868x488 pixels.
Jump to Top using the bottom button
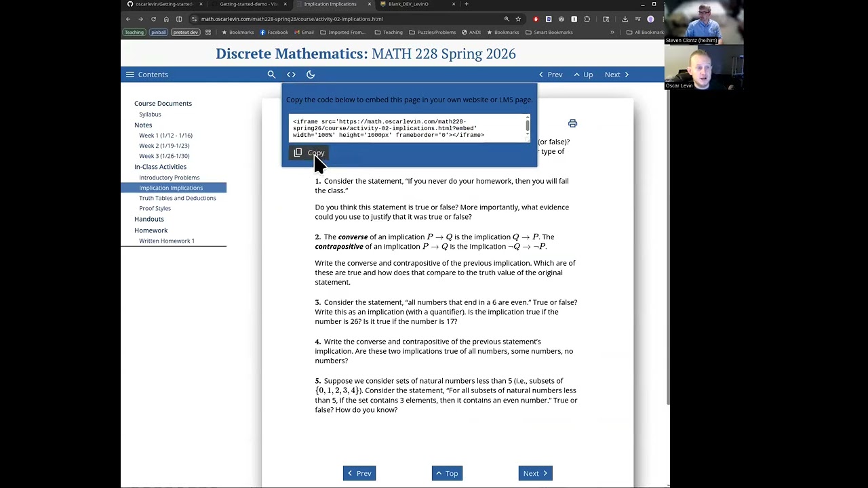[447, 473]
